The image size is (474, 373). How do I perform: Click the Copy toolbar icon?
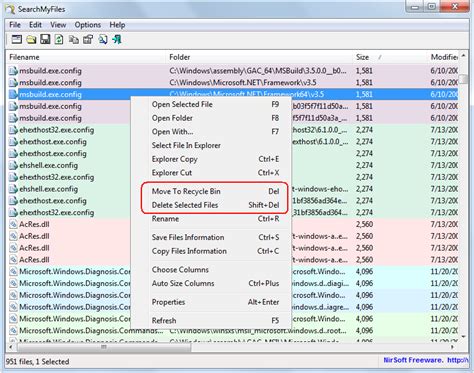[74, 40]
